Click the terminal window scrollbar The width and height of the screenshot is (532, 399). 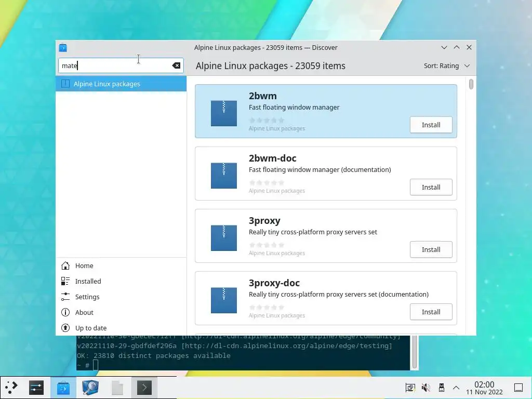click(414, 352)
